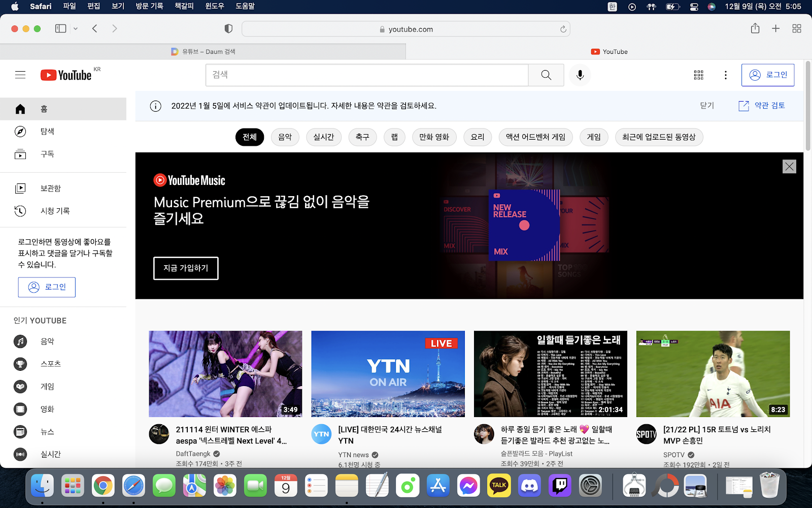Click the Safari privacy shield icon
The height and width of the screenshot is (508, 812).
pos(228,29)
